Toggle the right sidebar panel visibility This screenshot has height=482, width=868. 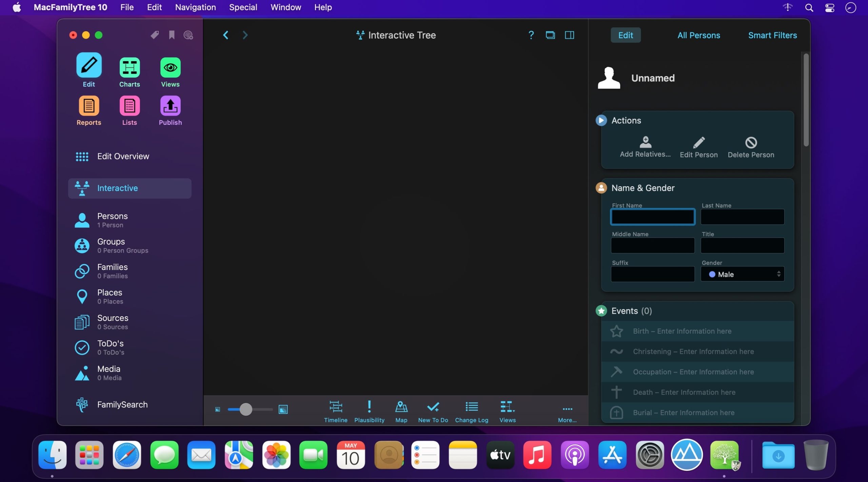pyautogui.click(x=569, y=35)
